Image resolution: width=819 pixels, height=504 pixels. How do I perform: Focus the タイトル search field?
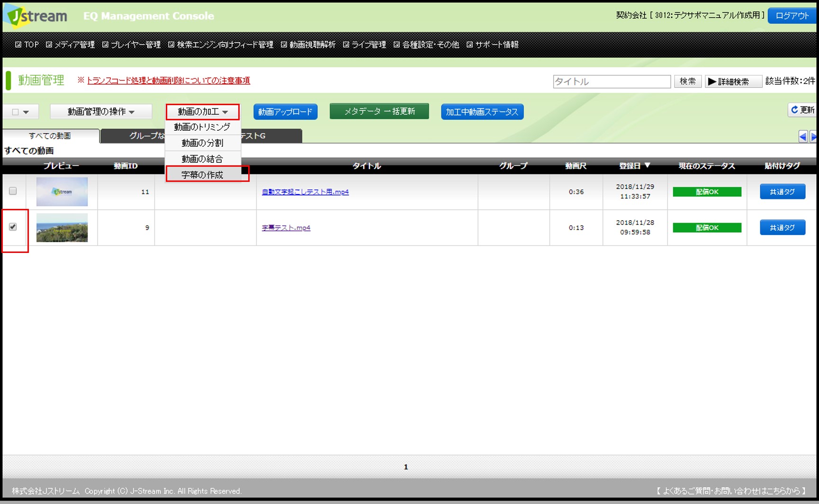tap(612, 81)
